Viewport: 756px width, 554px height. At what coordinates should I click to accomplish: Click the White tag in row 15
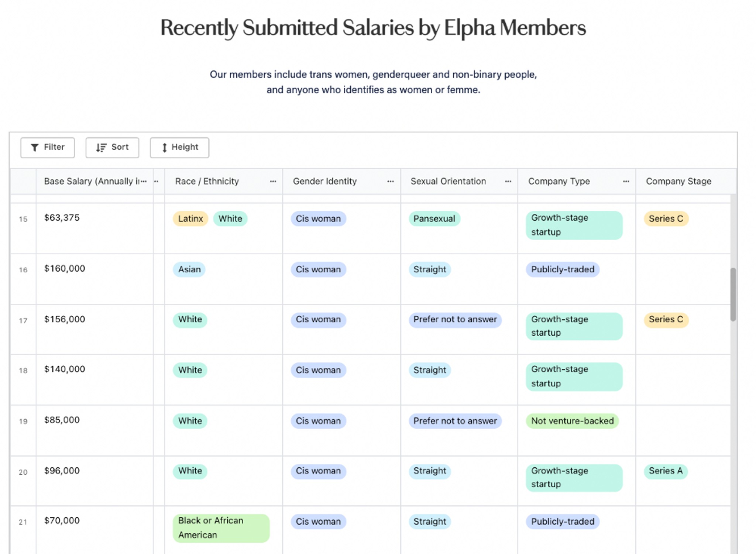pyautogui.click(x=230, y=218)
